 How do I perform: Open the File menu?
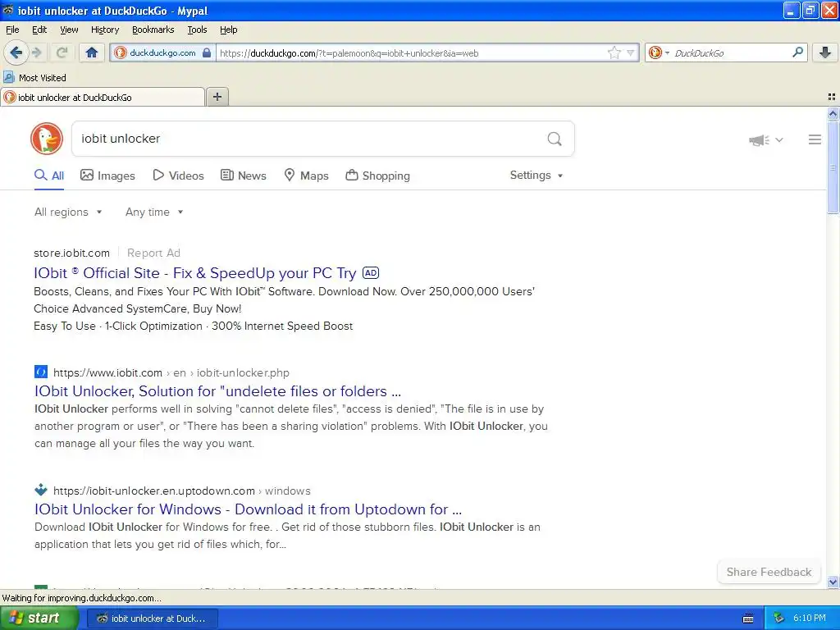point(12,30)
